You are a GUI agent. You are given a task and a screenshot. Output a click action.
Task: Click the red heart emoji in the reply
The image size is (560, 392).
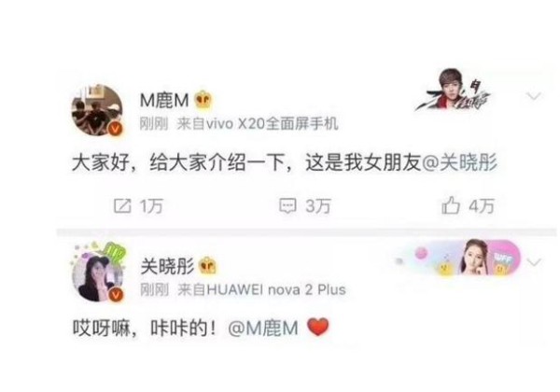point(318,327)
